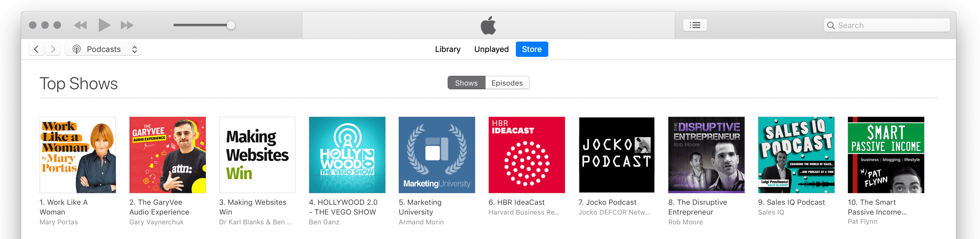Click the rewind previous track button
The height and width of the screenshot is (239, 980).
[x=80, y=25]
